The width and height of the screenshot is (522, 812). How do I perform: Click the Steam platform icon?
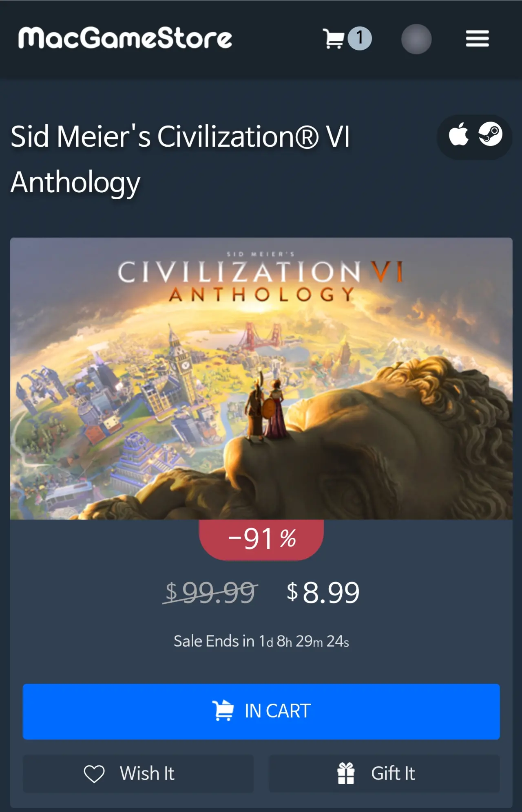click(490, 134)
